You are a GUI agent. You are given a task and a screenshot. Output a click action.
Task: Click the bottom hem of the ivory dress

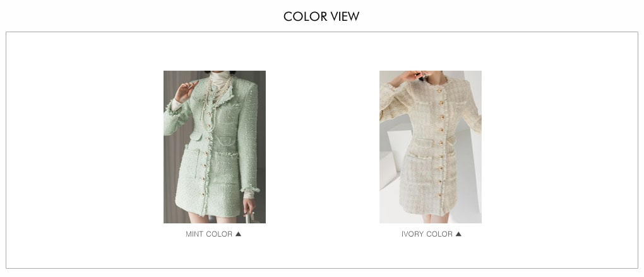(429, 211)
